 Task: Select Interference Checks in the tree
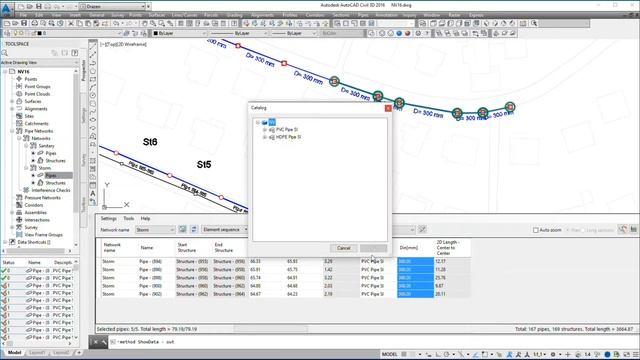(x=51, y=190)
